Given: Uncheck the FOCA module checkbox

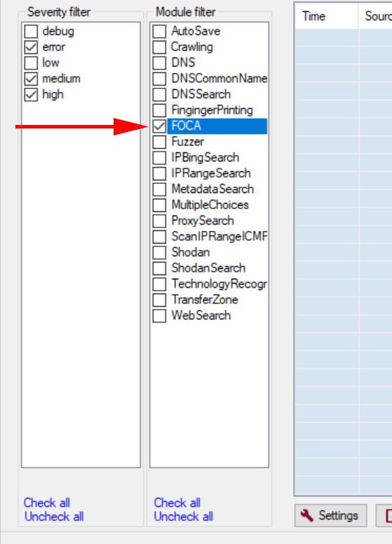Looking at the screenshot, I should tap(159, 126).
